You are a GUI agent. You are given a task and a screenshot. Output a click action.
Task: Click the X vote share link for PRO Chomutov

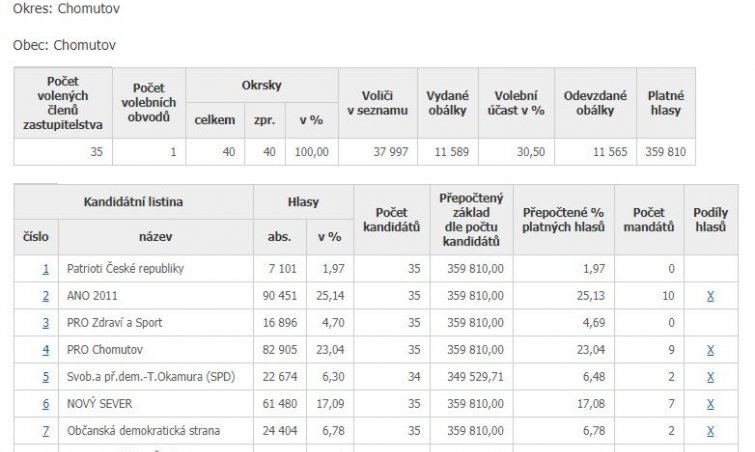(710, 350)
